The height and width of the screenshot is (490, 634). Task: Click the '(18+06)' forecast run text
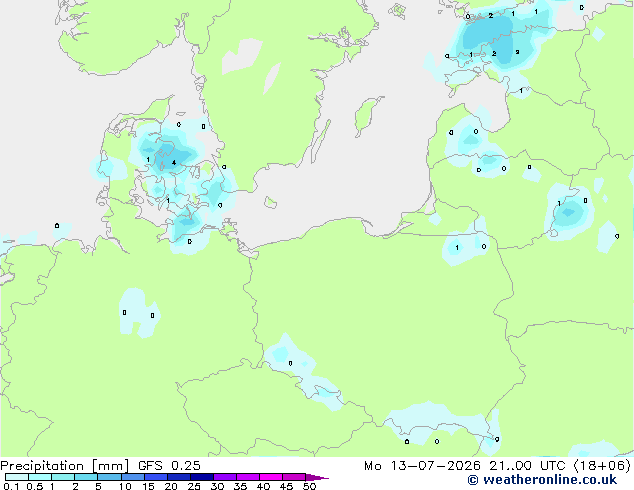coord(602,466)
